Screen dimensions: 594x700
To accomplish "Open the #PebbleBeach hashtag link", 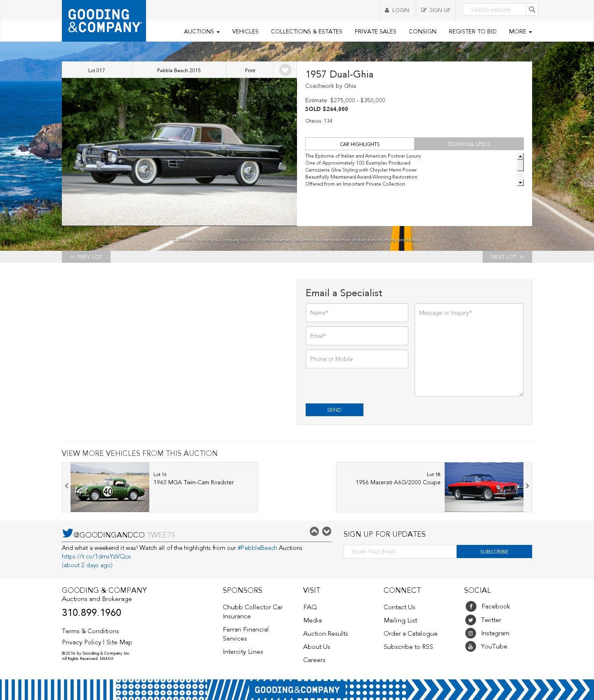I will coord(257,548).
